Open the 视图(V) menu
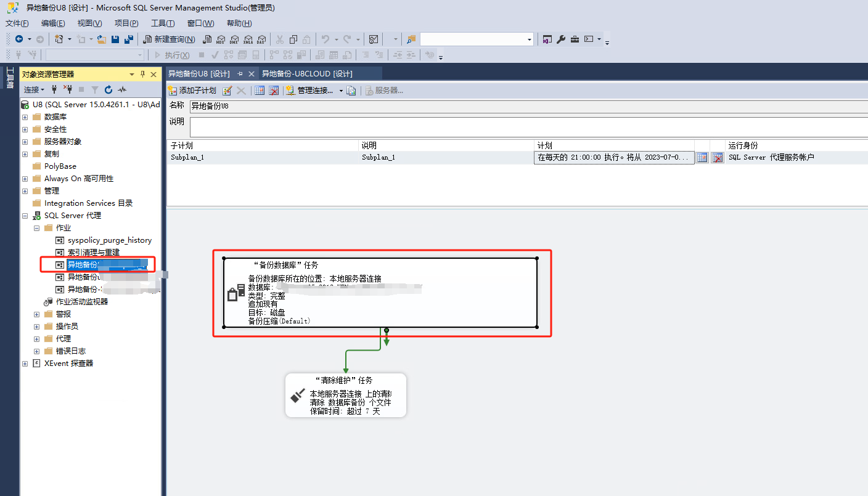The image size is (868, 496). [x=89, y=23]
